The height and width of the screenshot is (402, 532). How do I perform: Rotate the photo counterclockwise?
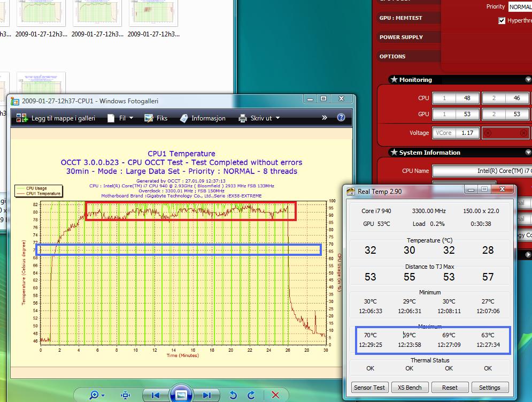233,395
